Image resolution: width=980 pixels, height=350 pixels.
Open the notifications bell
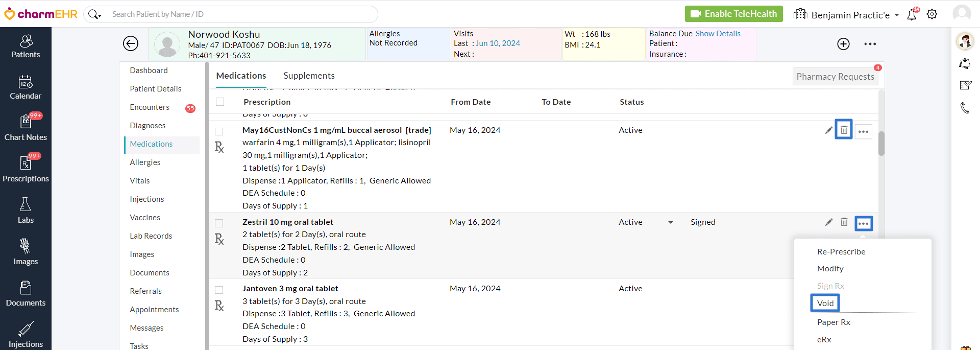coord(912,15)
